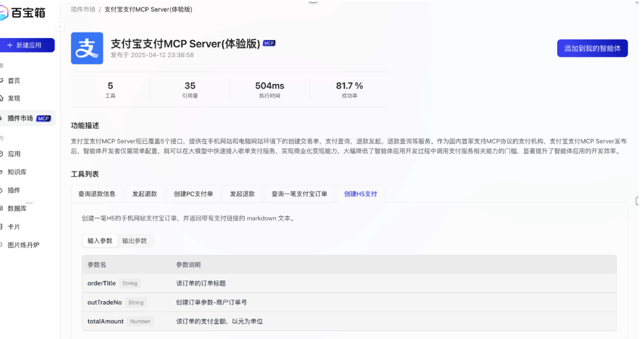The width and height of the screenshot is (644, 339).
Task: Click the MCP badge on 插件市场 sidebar item
Action: [x=43, y=119]
